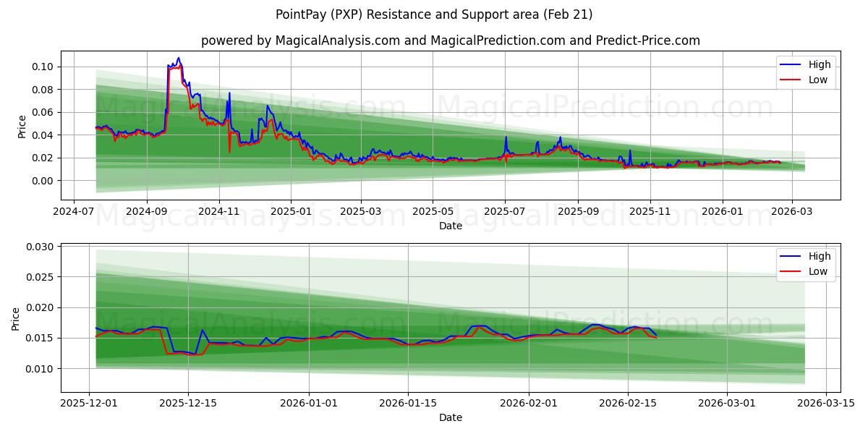Click the '2026-02-01' tick label on the bottom chart

click(x=529, y=404)
